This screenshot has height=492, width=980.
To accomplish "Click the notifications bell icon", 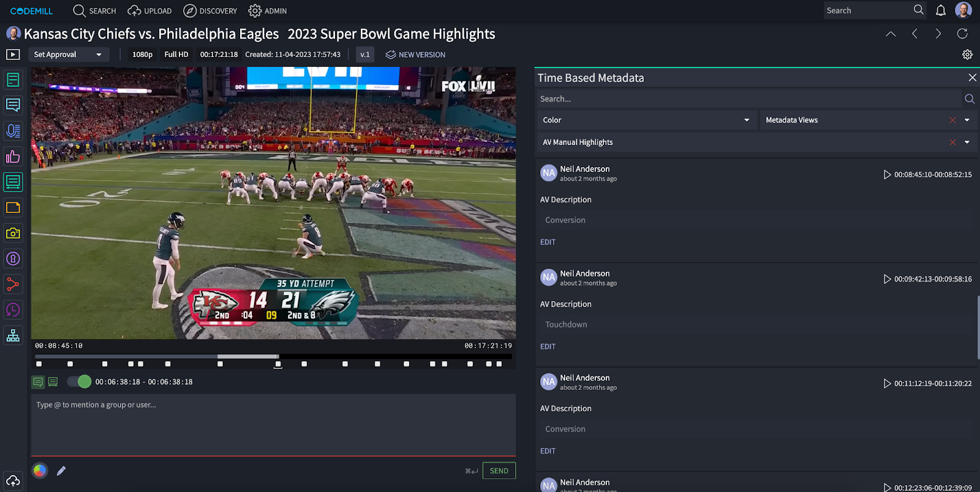I will pyautogui.click(x=941, y=10).
